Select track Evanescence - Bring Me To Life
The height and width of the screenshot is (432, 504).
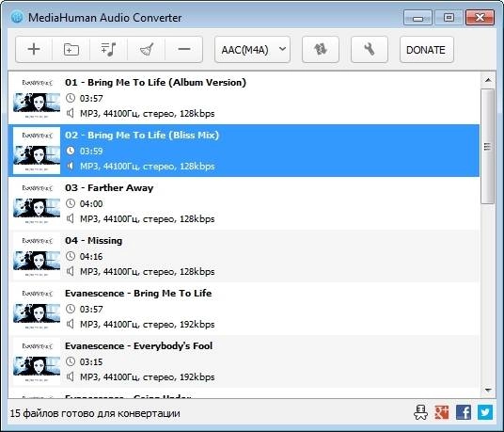(244, 309)
